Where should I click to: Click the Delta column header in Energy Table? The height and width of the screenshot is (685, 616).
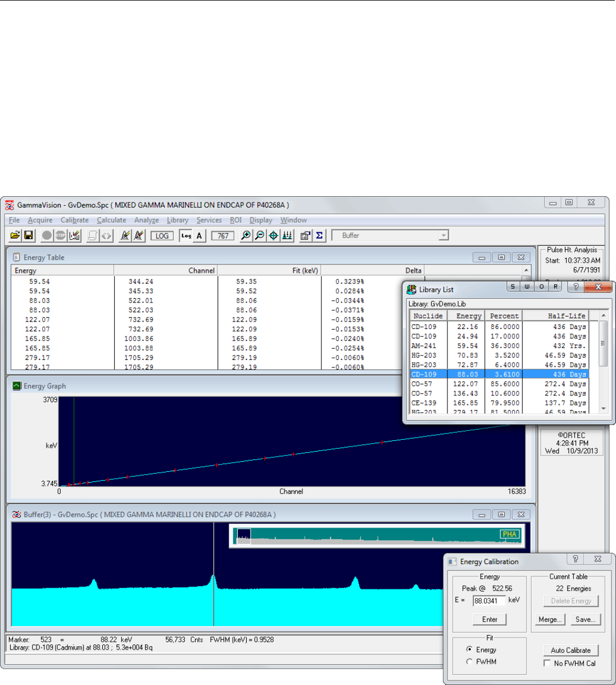tap(372, 271)
